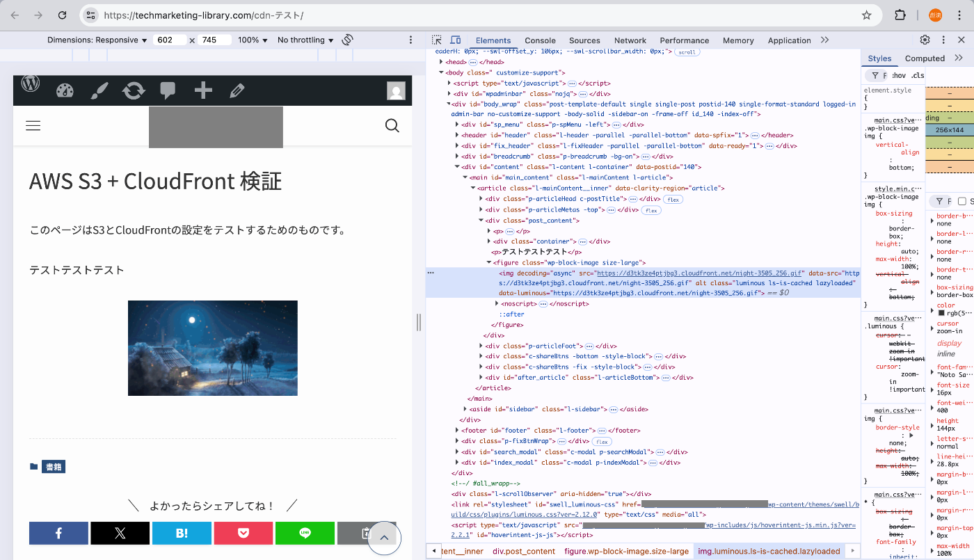Expand the head element node
Viewport: 974px width, 560px height.
click(x=441, y=62)
